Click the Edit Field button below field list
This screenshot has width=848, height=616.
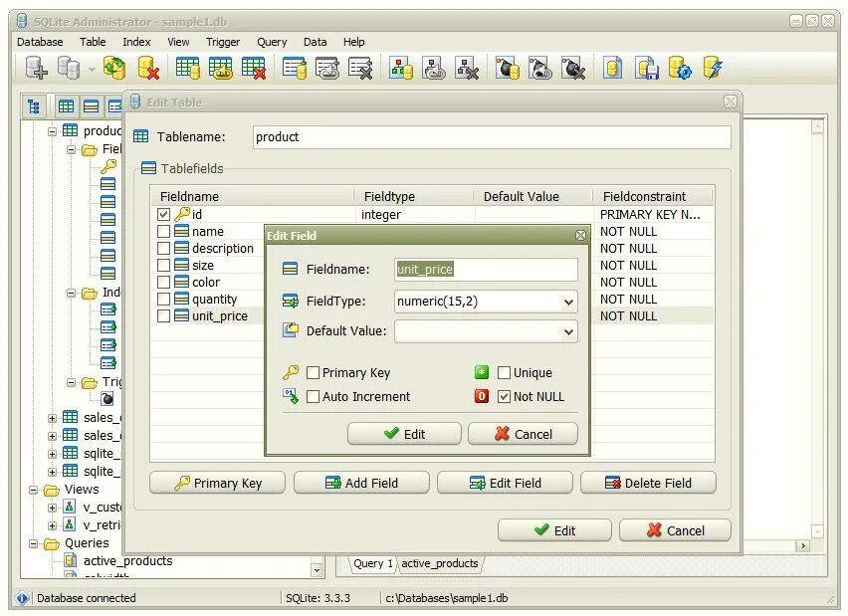point(505,483)
